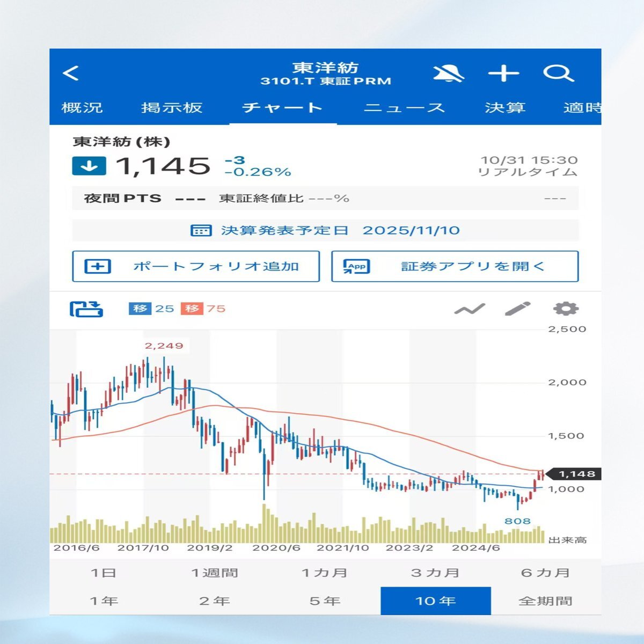Open the ニュース tab
The width and height of the screenshot is (644, 644).
(x=405, y=107)
